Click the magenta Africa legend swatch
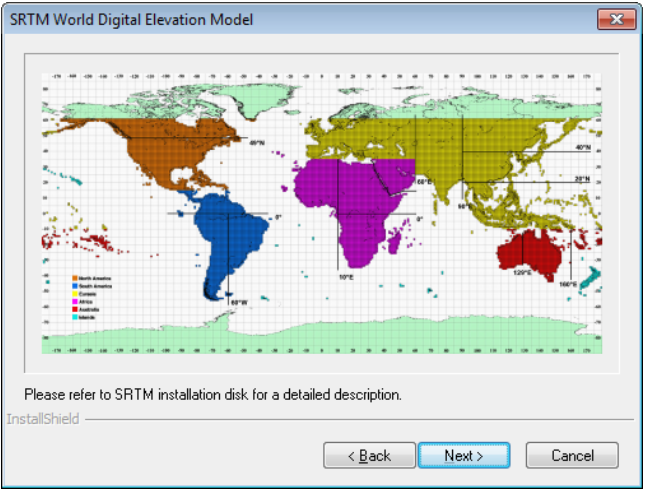The height and width of the screenshot is (492, 646). pos(73,299)
